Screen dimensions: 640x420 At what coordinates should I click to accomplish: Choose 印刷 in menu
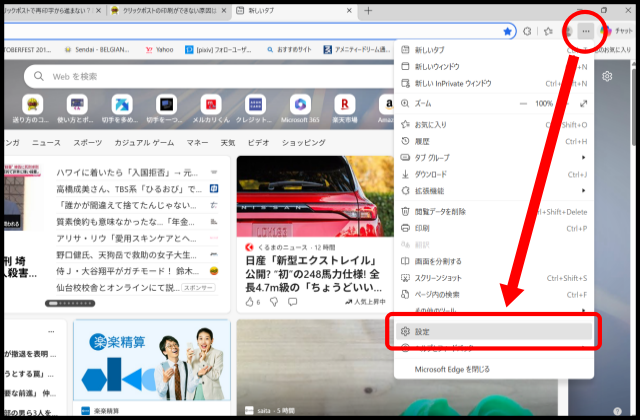pyautogui.click(x=494, y=228)
